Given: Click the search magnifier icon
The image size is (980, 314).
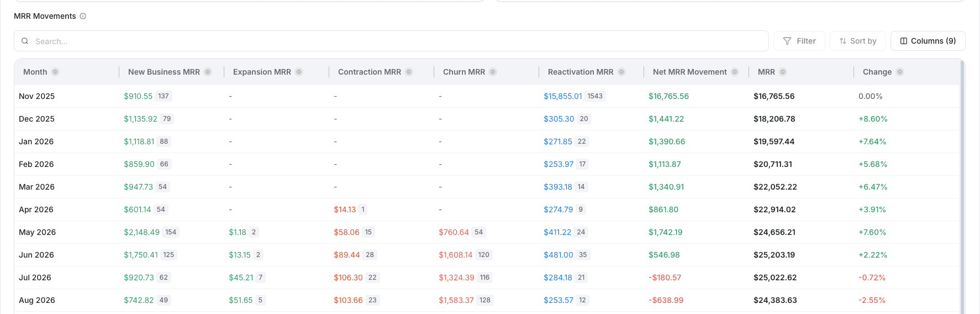Looking at the screenshot, I should coord(25,41).
